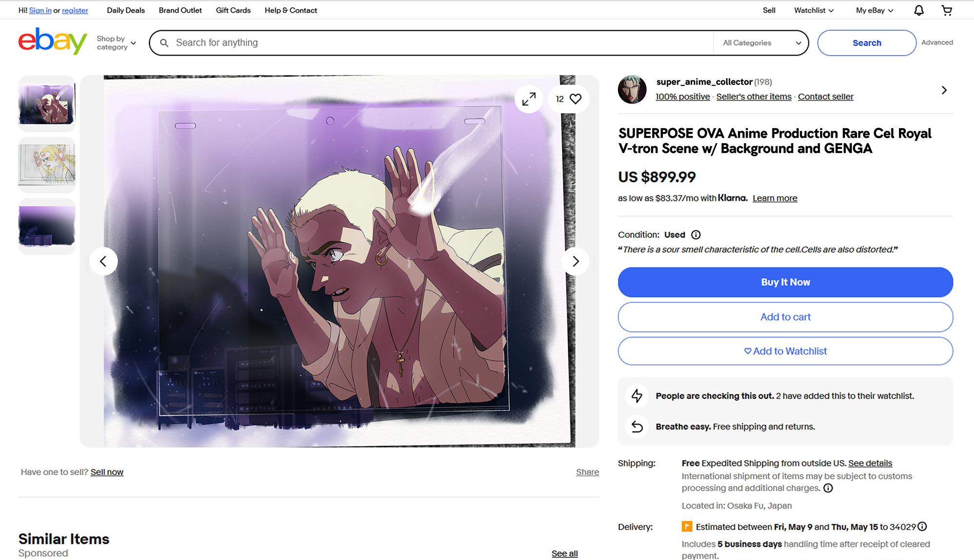Toggle the heart favorite on image

(x=575, y=99)
